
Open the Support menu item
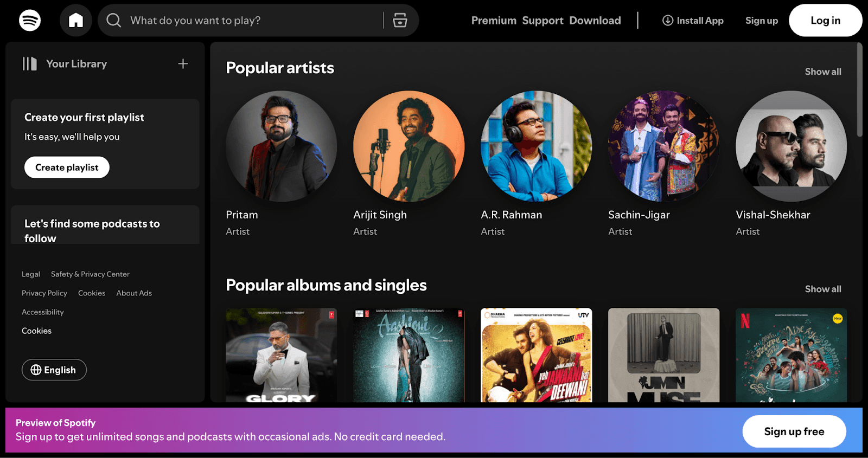542,21
